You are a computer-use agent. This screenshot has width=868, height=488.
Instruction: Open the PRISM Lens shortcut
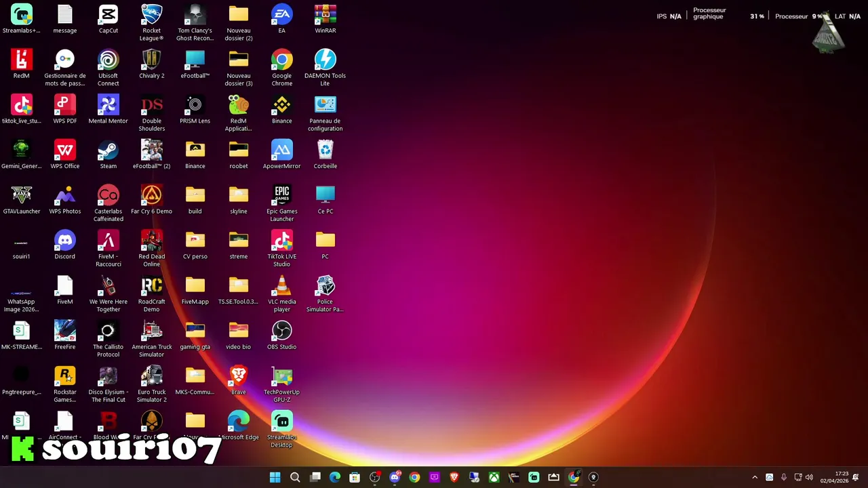[195, 109]
